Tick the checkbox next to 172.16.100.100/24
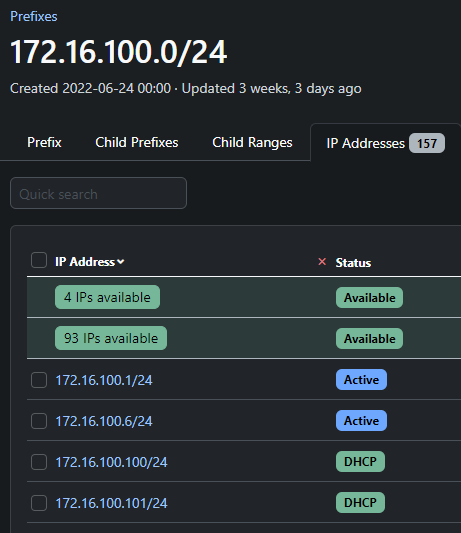The image size is (461, 533). (39, 462)
